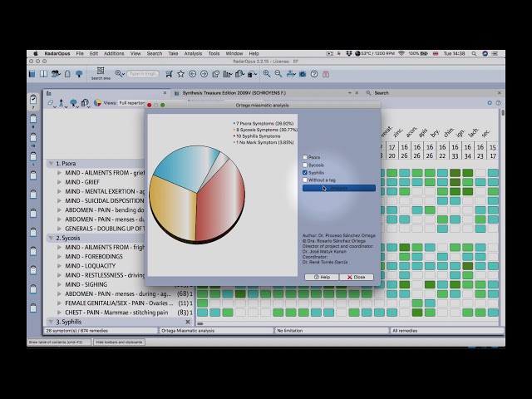Click the star favorites icon
The height and width of the screenshot is (399, 532).
pos(180,74)
